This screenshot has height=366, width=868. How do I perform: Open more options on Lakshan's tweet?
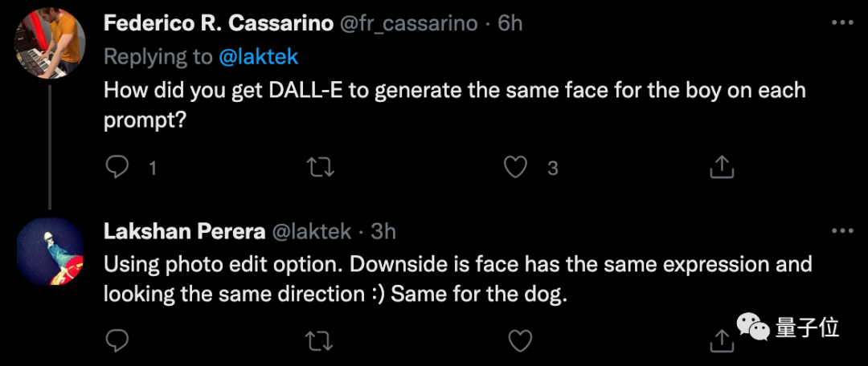click(x=841, y=231)
